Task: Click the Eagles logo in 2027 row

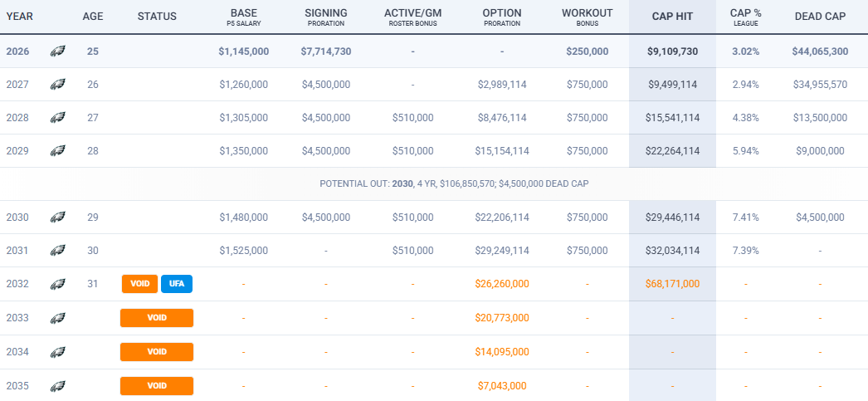Action: (57, 85)
